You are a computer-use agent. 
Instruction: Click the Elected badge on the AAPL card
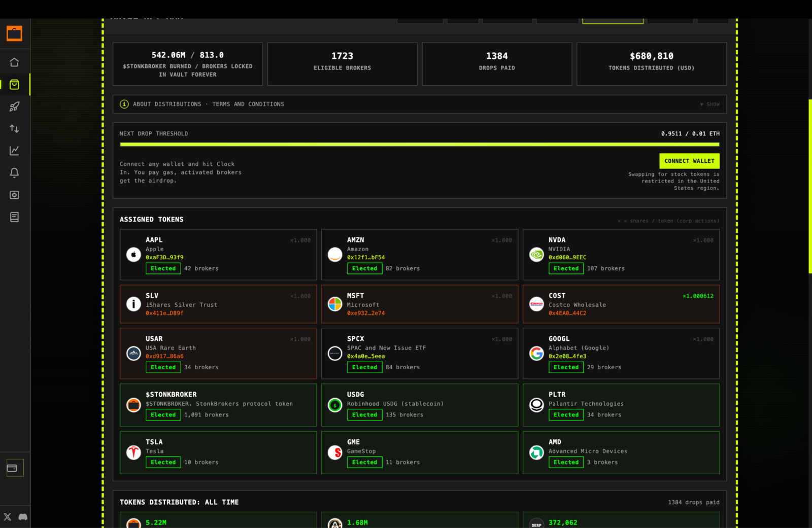pos(163,268)
